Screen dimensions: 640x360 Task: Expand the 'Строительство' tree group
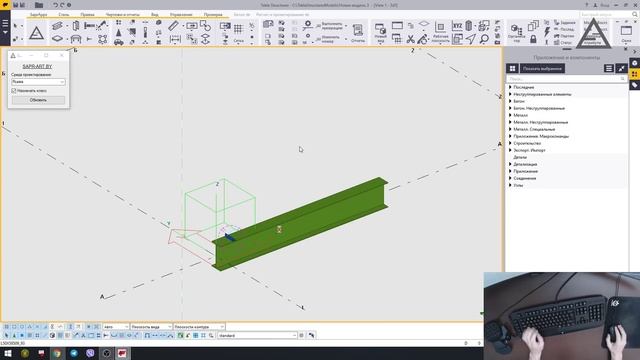point(510,143)
